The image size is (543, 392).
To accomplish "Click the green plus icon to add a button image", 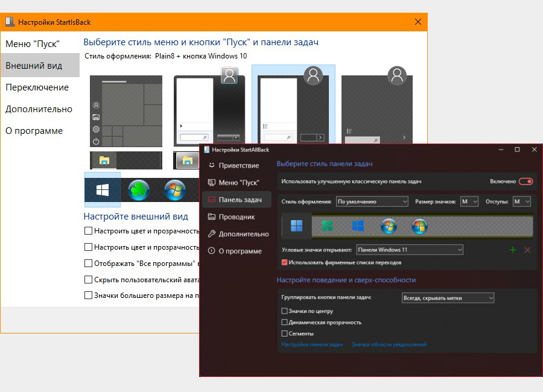I will coord(513,250).
